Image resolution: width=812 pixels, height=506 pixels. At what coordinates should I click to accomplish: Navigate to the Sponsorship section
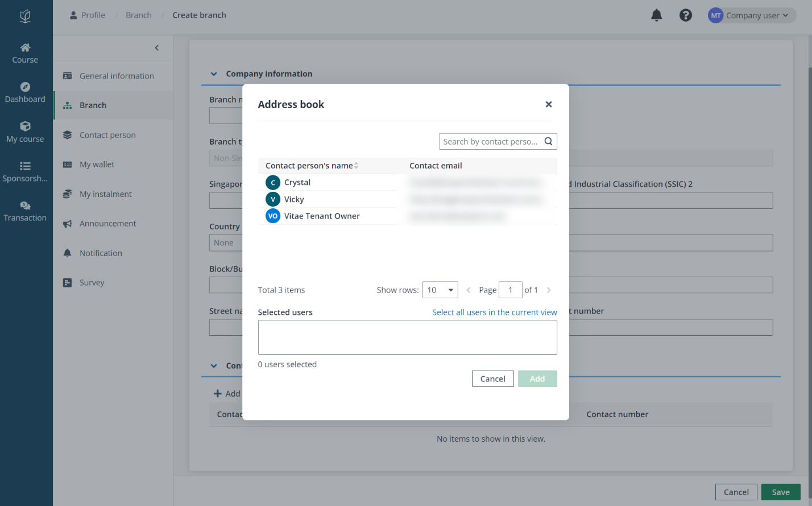(25, 172)
